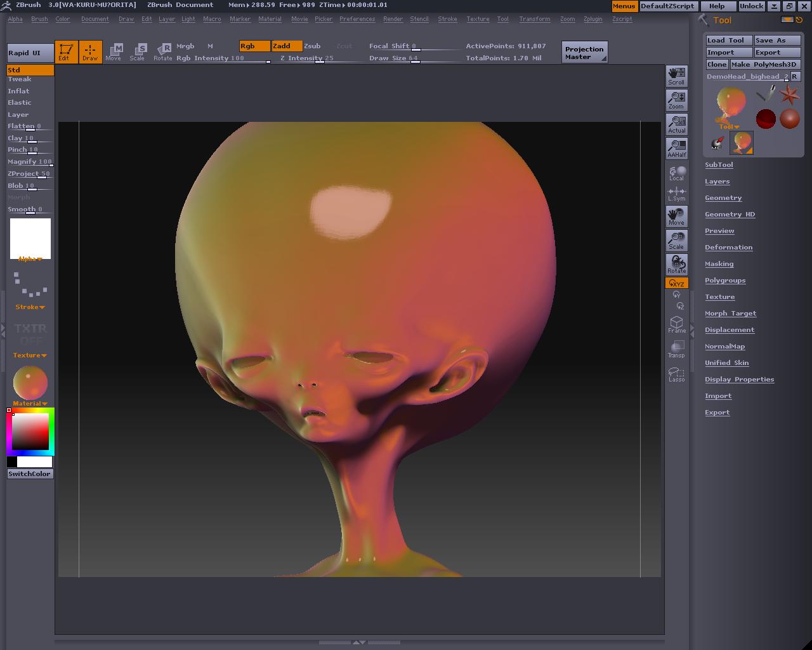Toggle Zadd sculpt mode
The width and height of the screenshot is (812, 650).
pyautogui.click(x=286, y=46)
